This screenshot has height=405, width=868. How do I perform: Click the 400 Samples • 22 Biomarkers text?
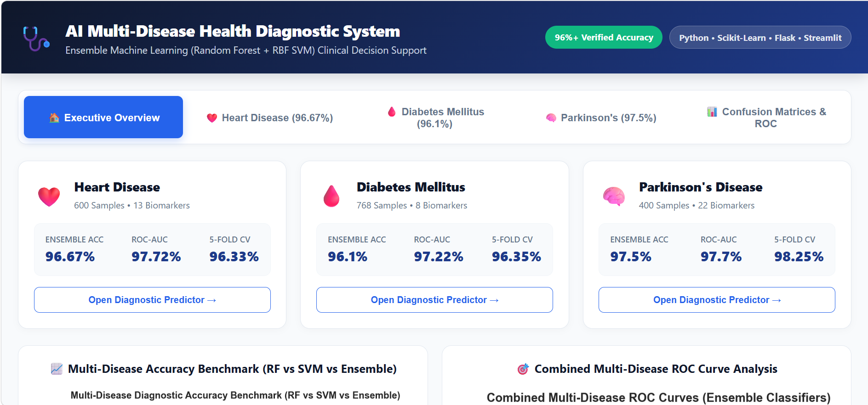[697, 205]
